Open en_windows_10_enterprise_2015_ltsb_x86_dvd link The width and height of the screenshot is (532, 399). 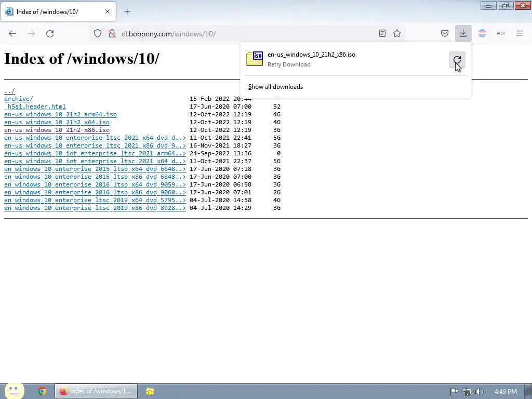click(95, 177)
